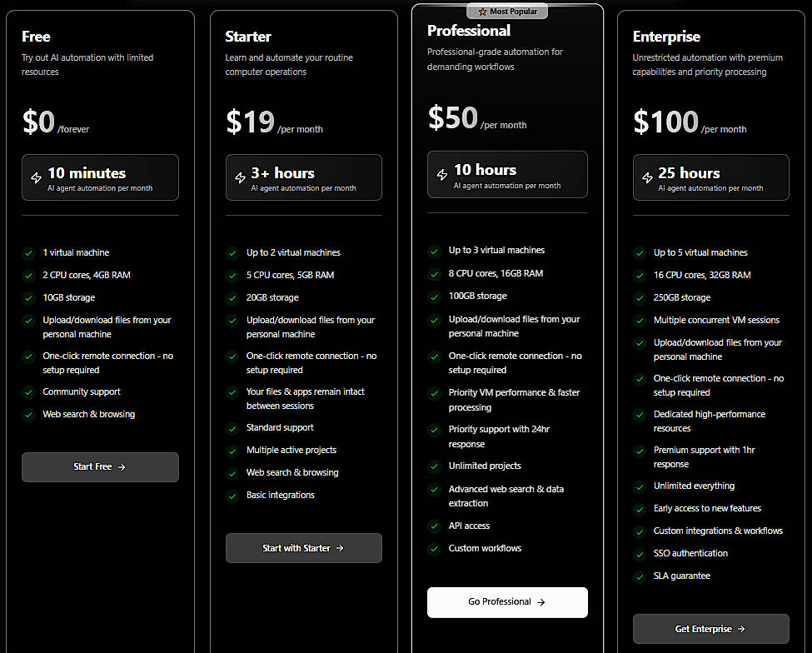Viewport: 812px width, 653px height.
Task: Click the checkmark beside API access
Action: pyautogui.click(x=434, y=526)
